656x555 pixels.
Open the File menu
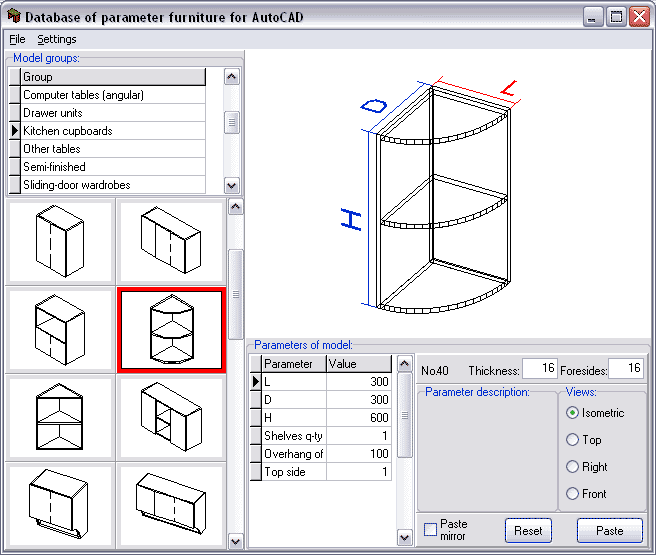[x=17, y=39]
